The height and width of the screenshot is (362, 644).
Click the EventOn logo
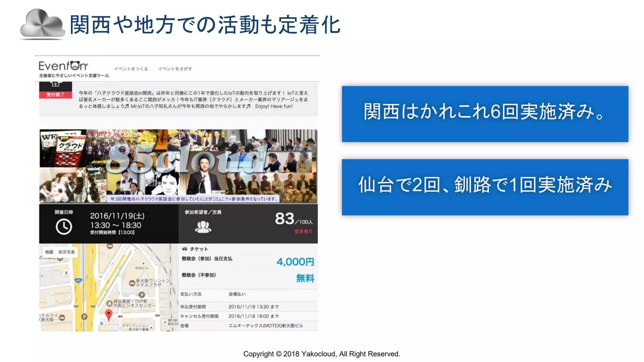pyautogui.click(x=63, y=66)
